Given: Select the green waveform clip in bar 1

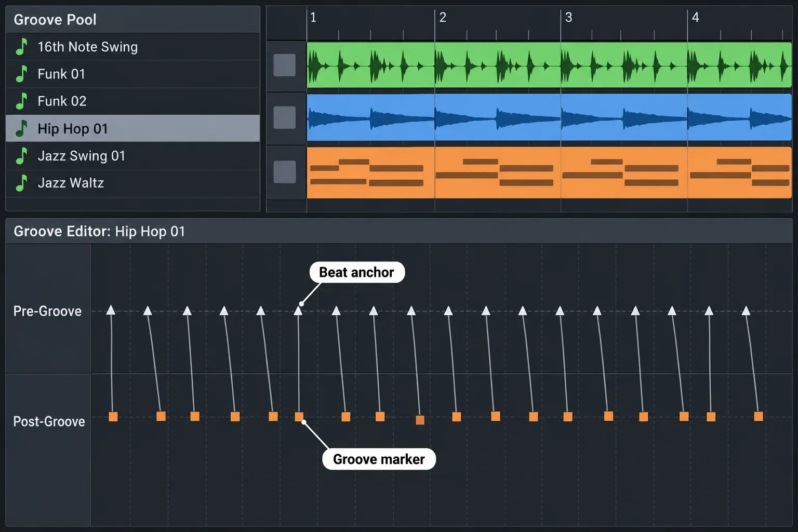Looking at the screenshot, I should 371,65.
